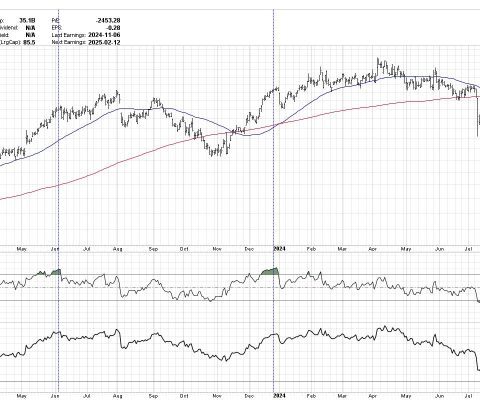Select the EPS value -0.28
This screenshot has width=480, height=400.
tap(114, 28)
